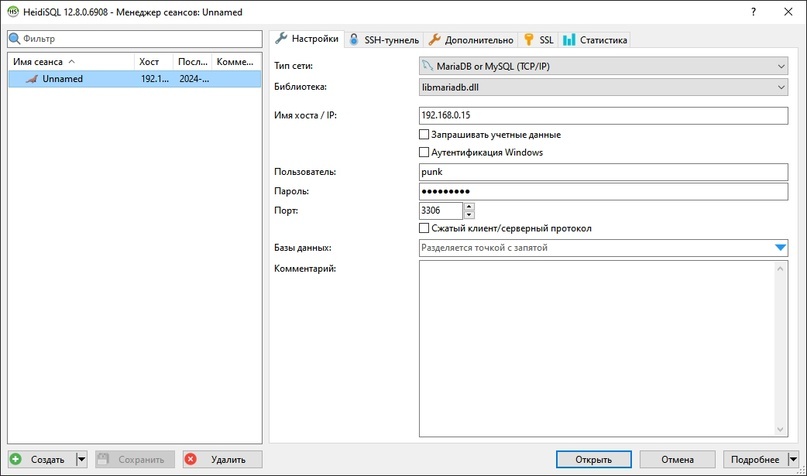
Task: Click the orange wrench icon on Дополнительно tab
Action: (435, 39)
